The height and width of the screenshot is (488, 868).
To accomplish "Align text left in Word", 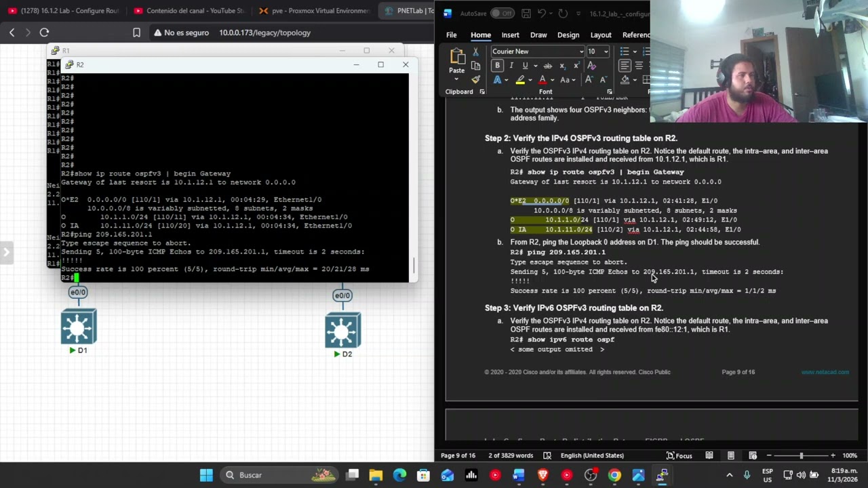I will [x=625, y=66].
